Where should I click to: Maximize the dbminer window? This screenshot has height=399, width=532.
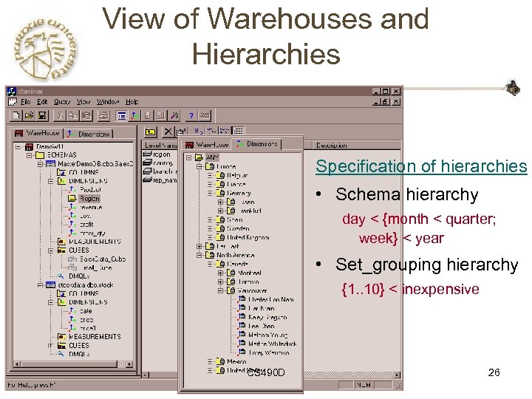(x=386, y=92)
